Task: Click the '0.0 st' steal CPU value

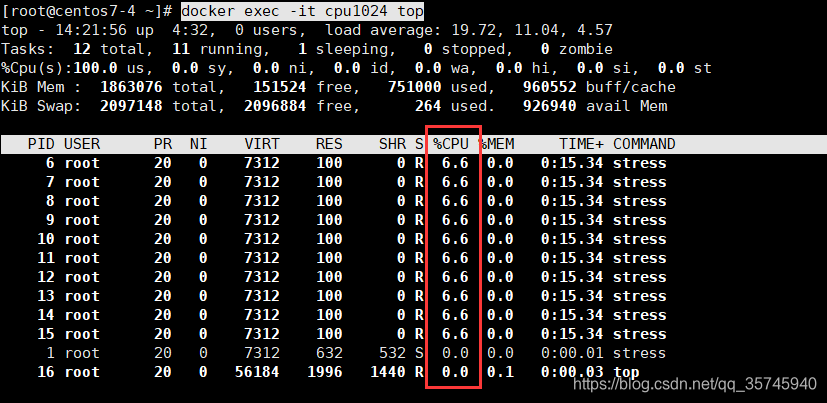Action: (x=685, y=68)
